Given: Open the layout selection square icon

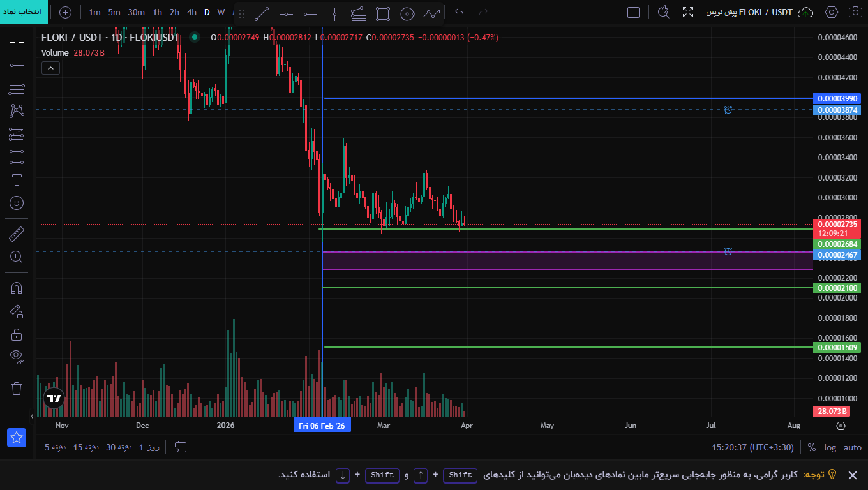Looking at the screenshot, I should (x=633, y=12).
